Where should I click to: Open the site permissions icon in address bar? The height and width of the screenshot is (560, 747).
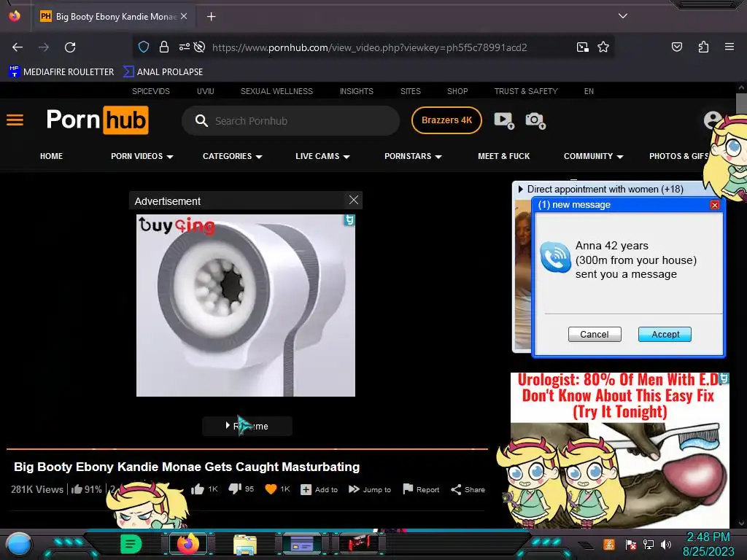tap(185, 47)
